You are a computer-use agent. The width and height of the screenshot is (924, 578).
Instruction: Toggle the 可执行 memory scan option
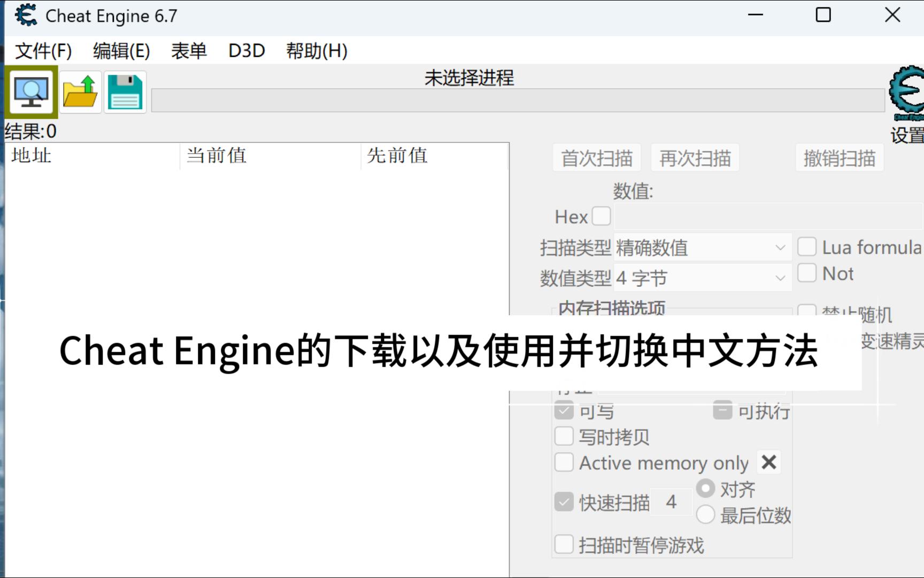tap(722, 410)
